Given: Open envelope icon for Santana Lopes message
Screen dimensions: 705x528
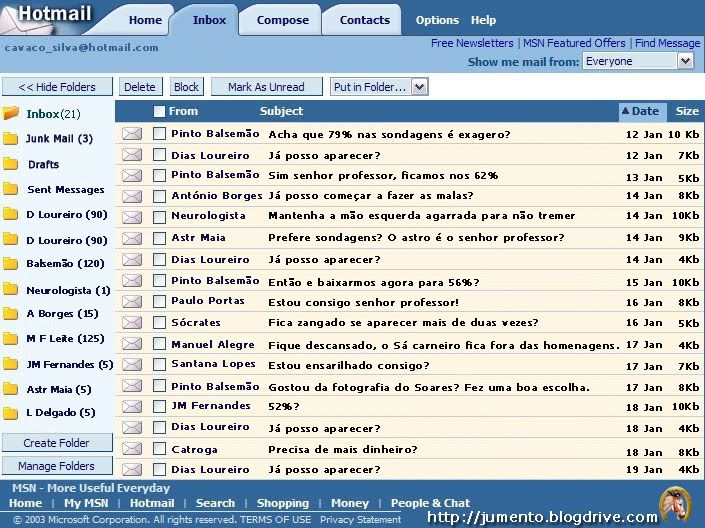Looking at the screenshot, I should pos(132,365).
